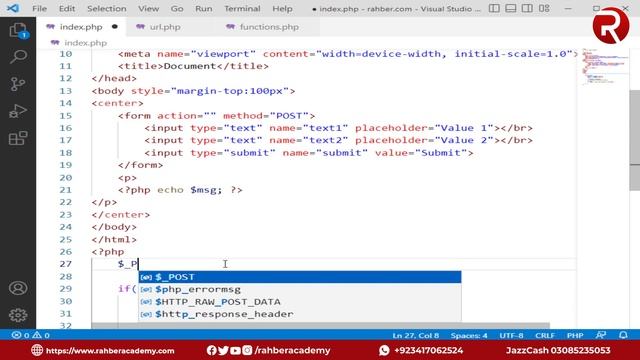Click the CRLF line ending indicator
This screenshot has width=640, height=360.
pos(545,336)
